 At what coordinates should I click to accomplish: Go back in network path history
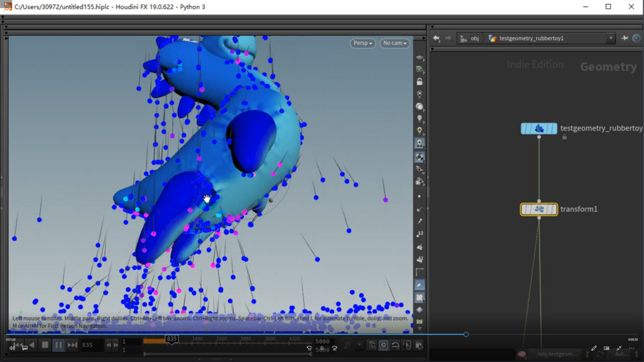[436, 38]
